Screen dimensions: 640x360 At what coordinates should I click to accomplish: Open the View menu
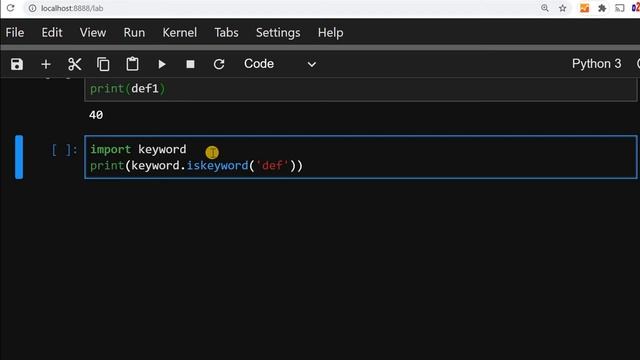click(93, 33)
